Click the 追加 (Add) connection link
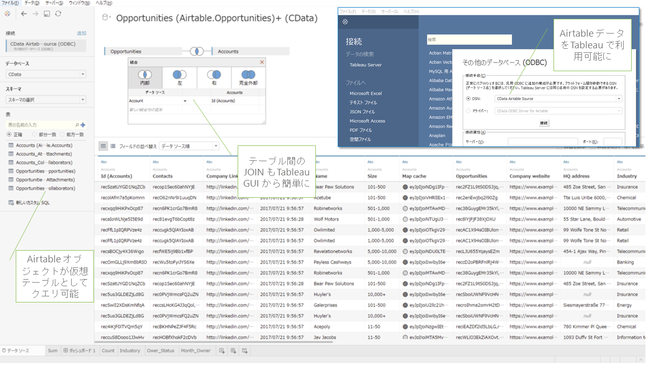Viewport: 650px width, 365px height. (81, 33)
